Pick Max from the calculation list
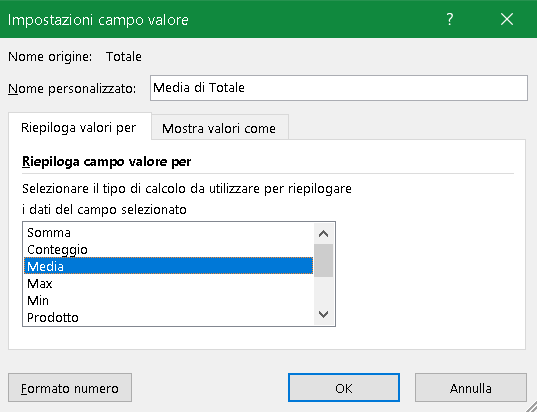537x412 pixels. coord(168,284)
